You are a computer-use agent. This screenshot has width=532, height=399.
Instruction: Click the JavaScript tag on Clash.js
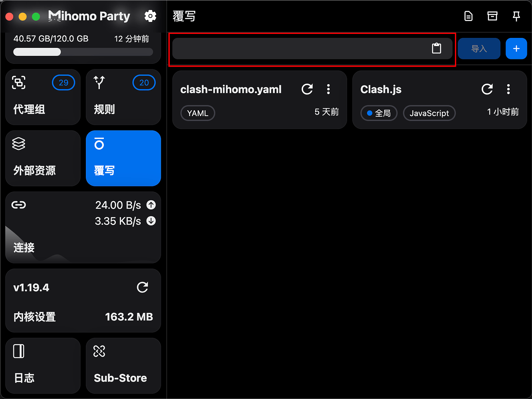pos(429,113)
